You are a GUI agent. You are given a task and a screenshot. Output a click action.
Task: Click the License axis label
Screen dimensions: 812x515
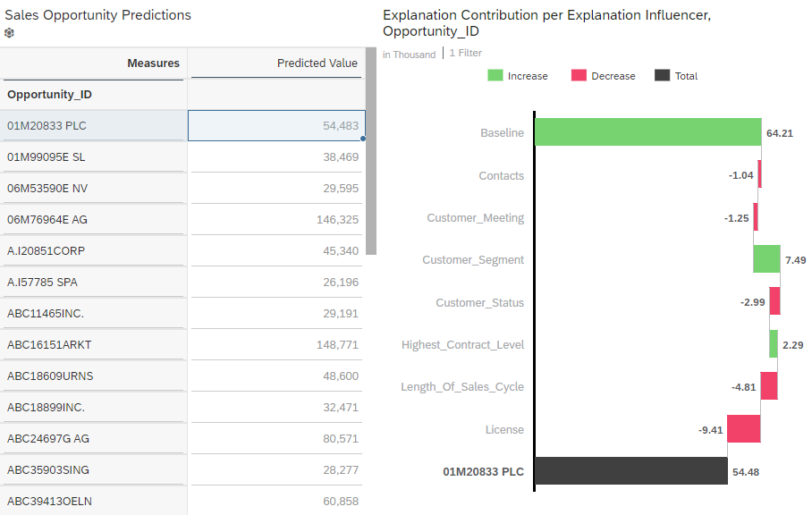(x=504, y=429)
